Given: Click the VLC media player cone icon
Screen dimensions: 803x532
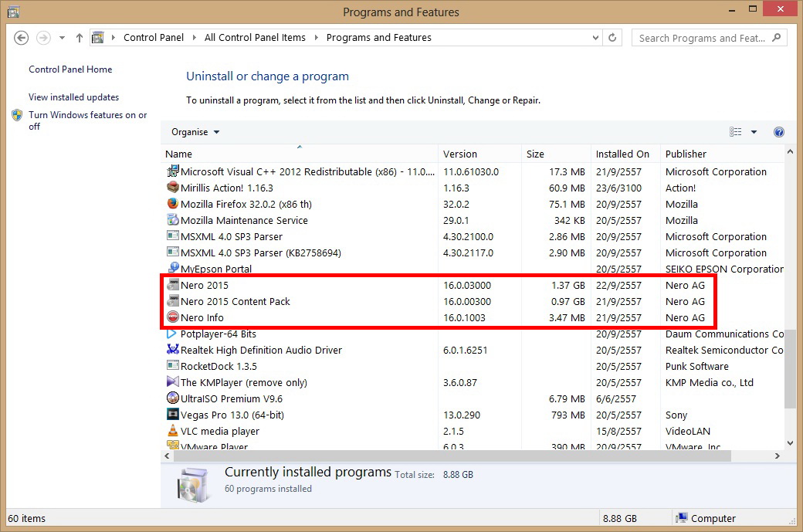Looking at the screenshot, I should point(173,431).
